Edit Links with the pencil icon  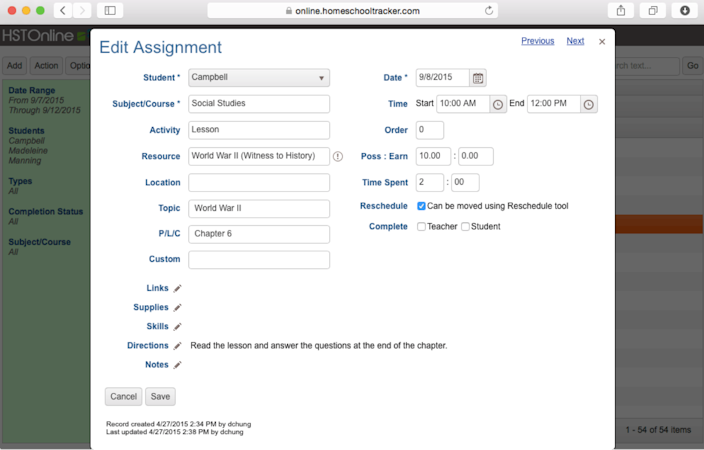coord(177,288)
